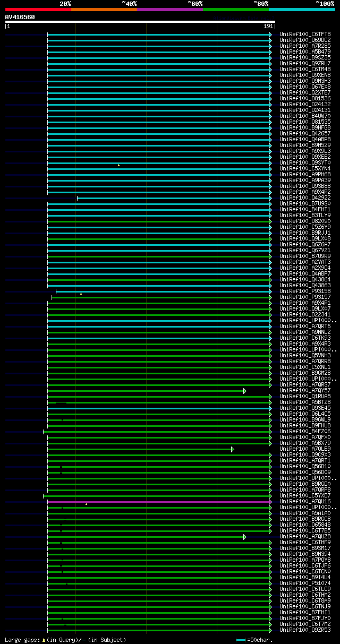Select the label UniRef100_C6TM48
Image resolution: width=340 pixels, height=644 pixels.
tap(305, 69)
